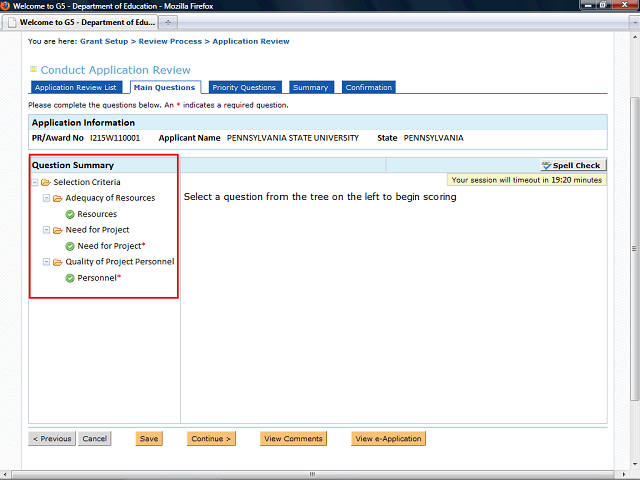Click the scroll left arrow
Image resolution: width=640 pixels, height=480 pixels.
tap(4, 475)
